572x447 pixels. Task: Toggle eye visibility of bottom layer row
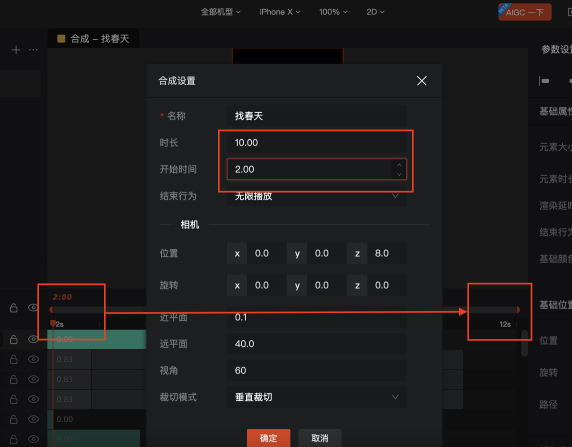pos(33,439)
